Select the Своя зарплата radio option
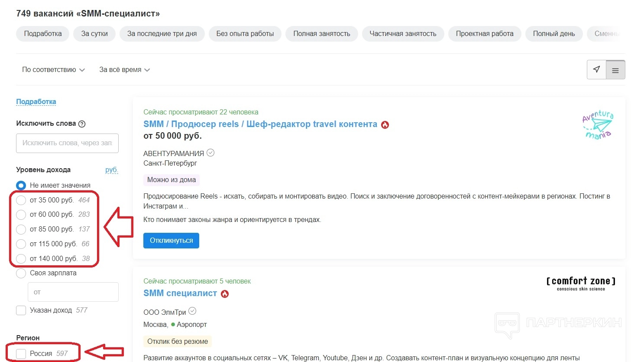The image size is (644, 362). click(x=21, y=273)
